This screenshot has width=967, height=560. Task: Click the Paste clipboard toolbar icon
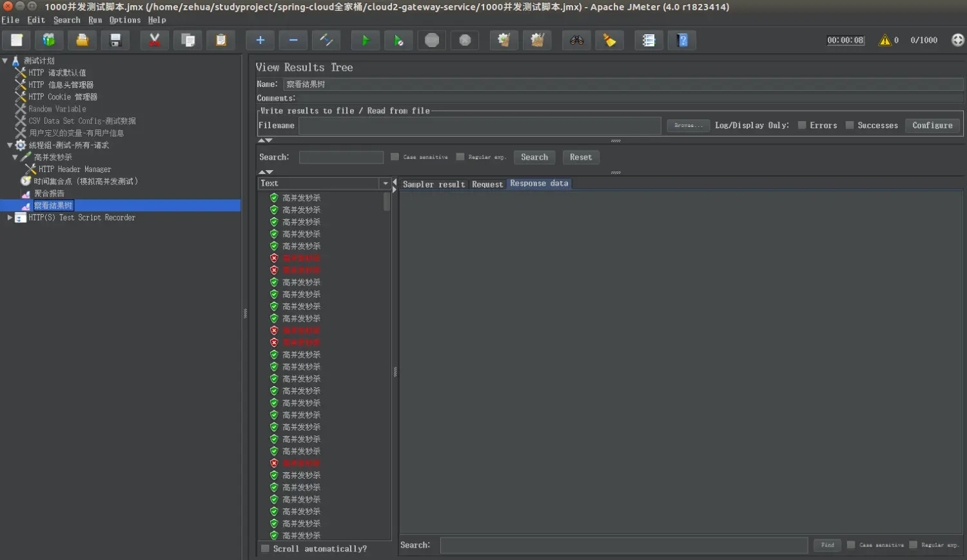pos(220,40)
